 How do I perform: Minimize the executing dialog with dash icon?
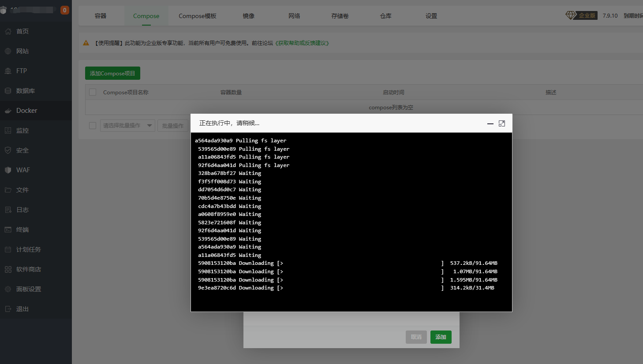[490, 124]
